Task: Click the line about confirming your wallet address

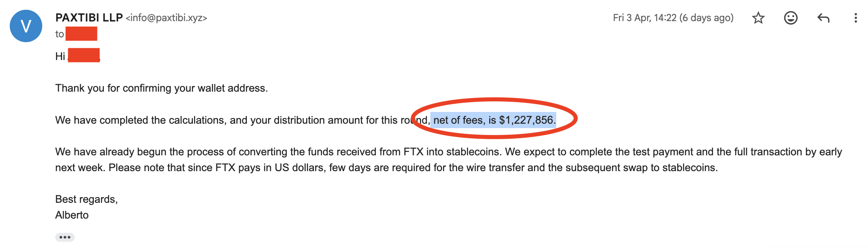Action: point(162,88)
